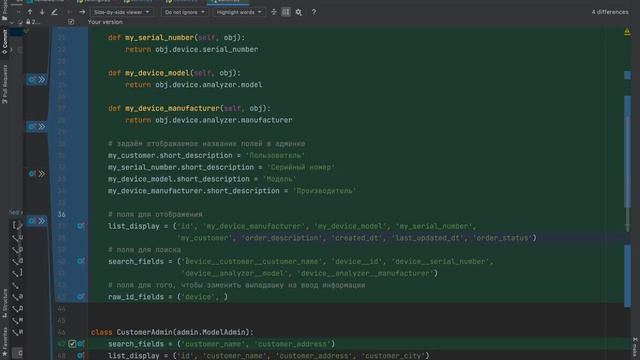Screen dimensions: 640x360
Task: Click 'my_device_model.short_description' assignment line
Action: (202, 179)
